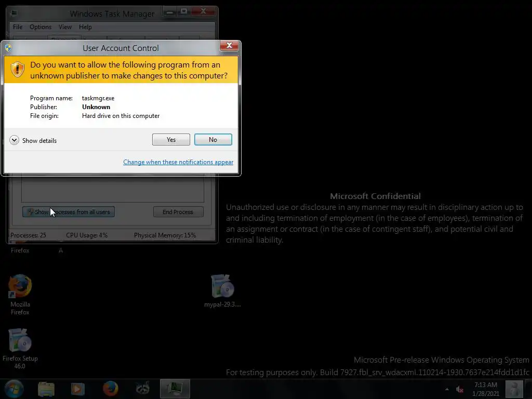Image resolution: width=532 pixels, height=399 pixels.
Task: Click No in the User Account Control dialog
Action: tap(213, 139)
